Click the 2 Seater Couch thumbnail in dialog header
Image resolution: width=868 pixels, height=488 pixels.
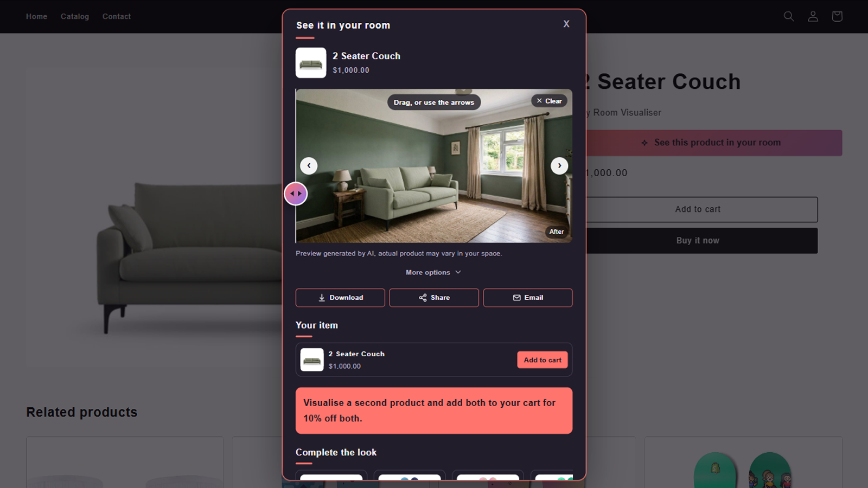pyautogui.click(x=311, y=63)
